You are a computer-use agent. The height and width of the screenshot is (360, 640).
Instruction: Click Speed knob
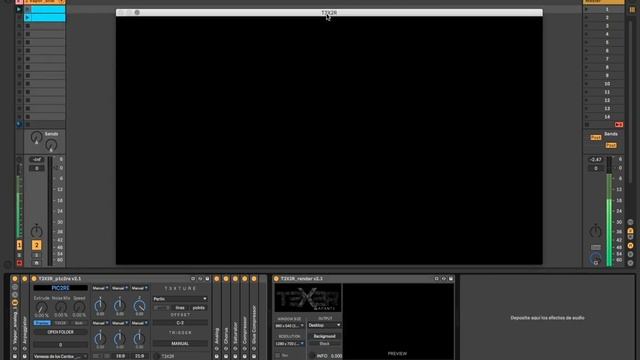(x=79, y=307)
